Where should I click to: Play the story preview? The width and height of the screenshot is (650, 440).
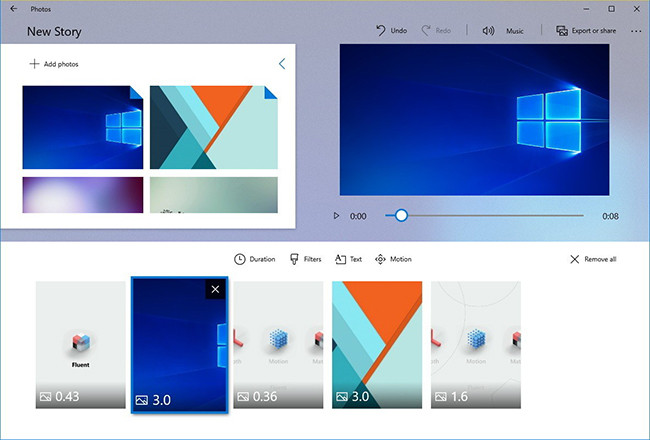click(336, 215)
